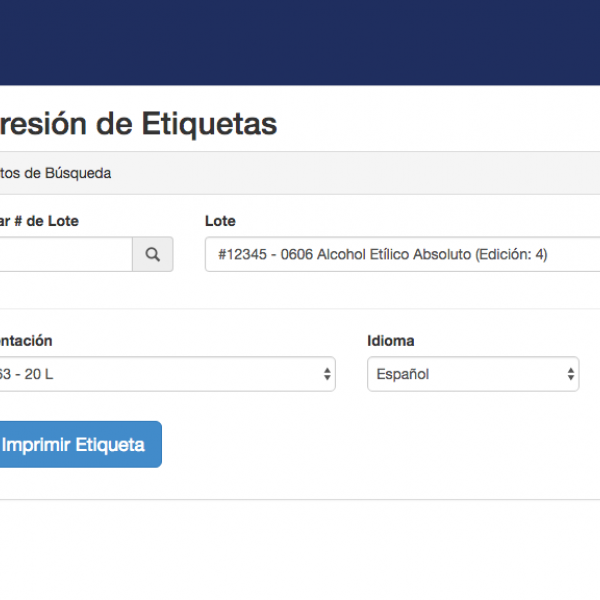Open the Lote field showing #12345
Viewport: 600px width, 600px height.
pyautogui.click(x=402, y=254)
